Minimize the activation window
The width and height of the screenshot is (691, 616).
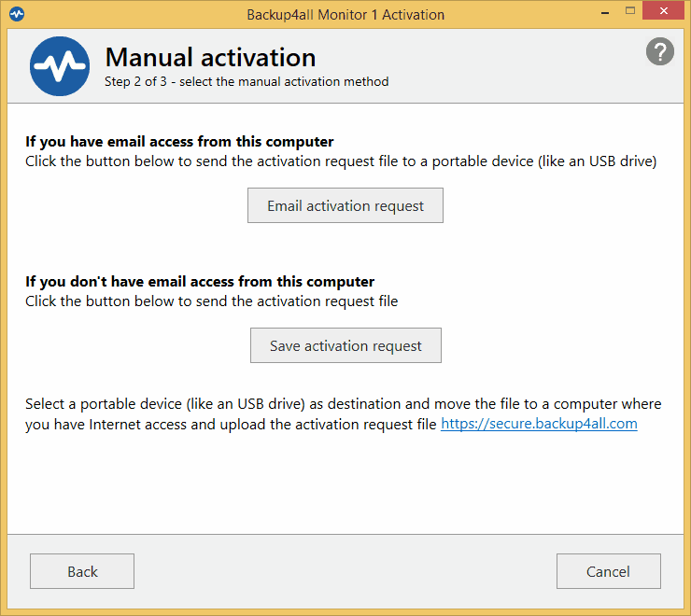click(x=605, y=12)
